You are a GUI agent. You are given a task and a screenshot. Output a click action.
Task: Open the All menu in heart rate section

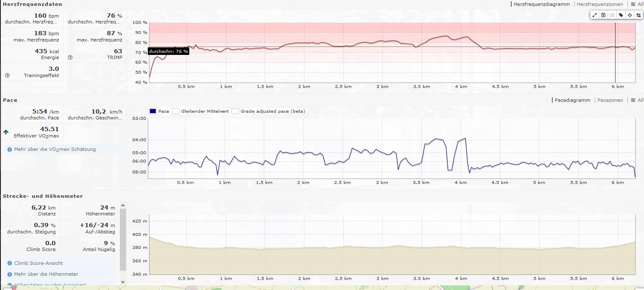pos(637,4)
